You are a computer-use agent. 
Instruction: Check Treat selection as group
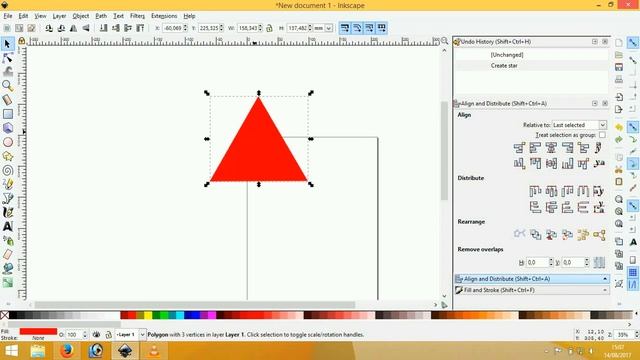pos(602,135)
